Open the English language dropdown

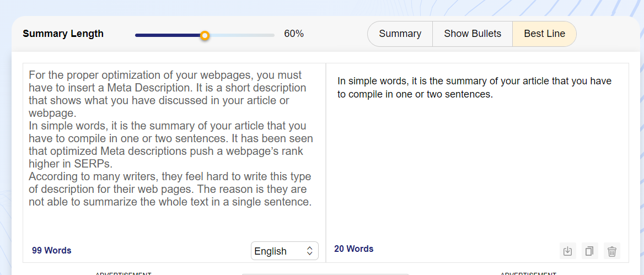coord(278,251)
